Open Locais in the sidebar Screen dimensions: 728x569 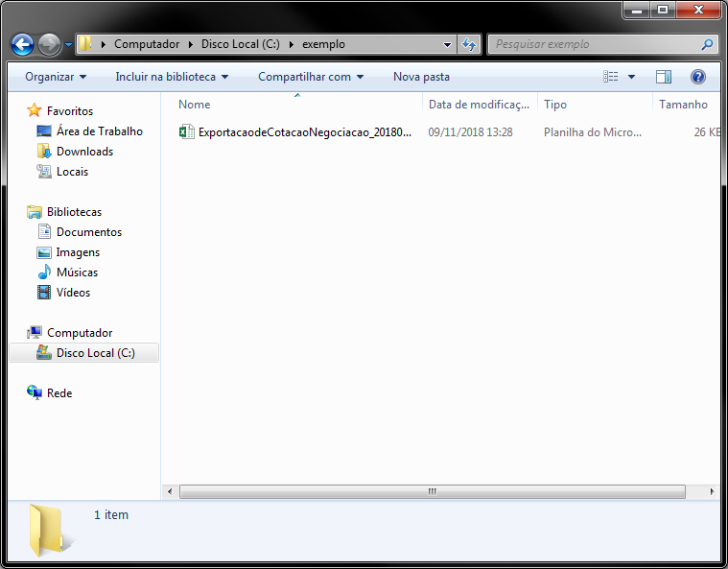click(x=72, y=172)
